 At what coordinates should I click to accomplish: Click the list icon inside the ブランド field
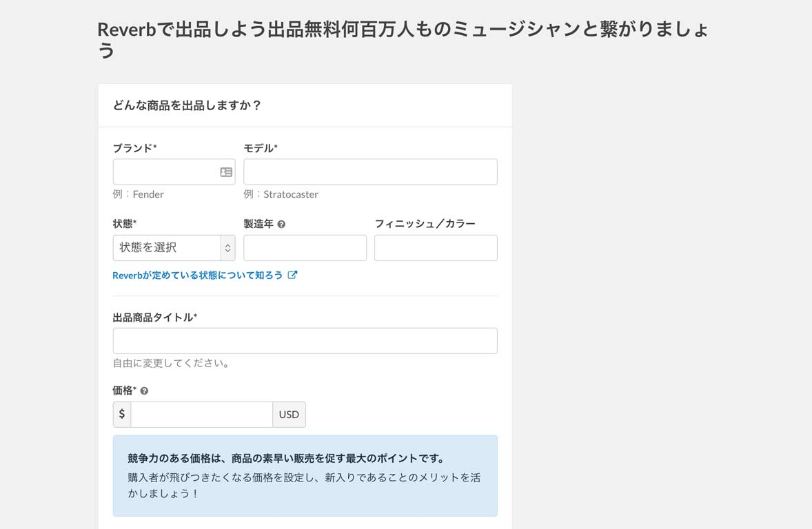point(225,172)
